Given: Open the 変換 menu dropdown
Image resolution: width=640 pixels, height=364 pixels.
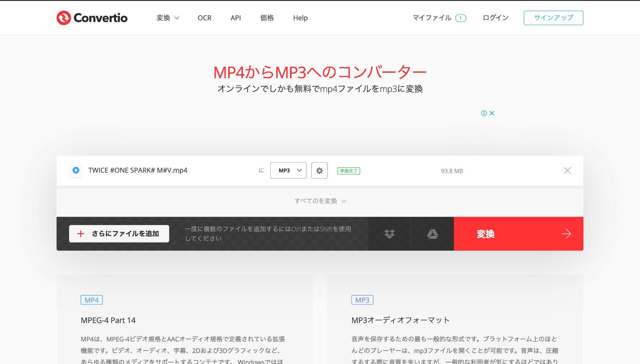Looking at the screenshot, I should [168, 18].
